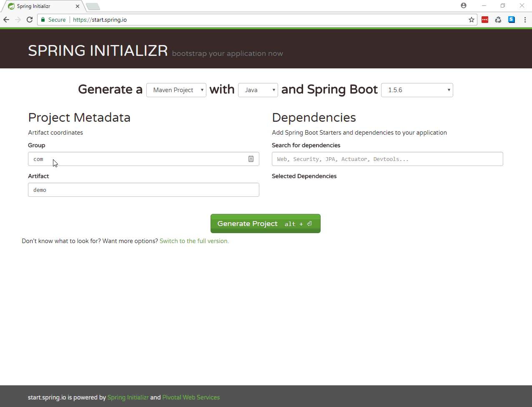532x407 pixels.
Task: Click the Search for dependencies field
Action: [387, 159]
